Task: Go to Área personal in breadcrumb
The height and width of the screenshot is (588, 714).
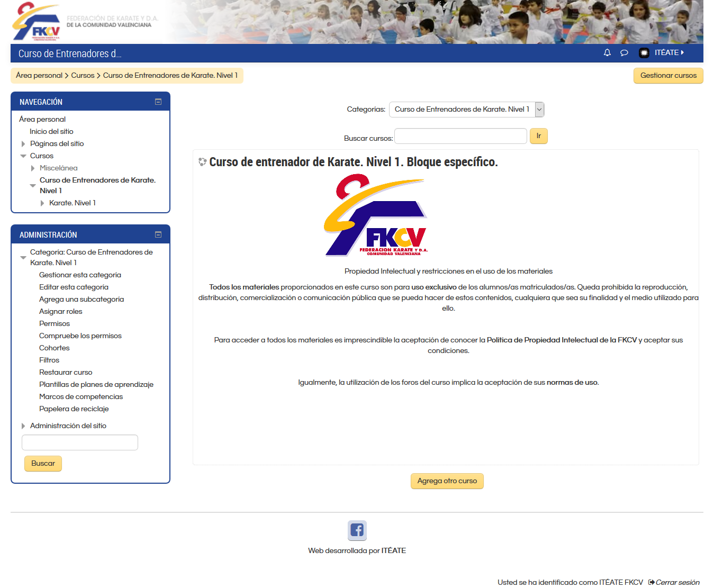Action: [x=39, y=76]
